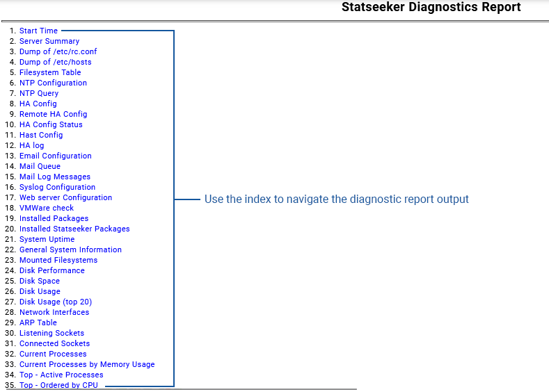549x392 pixels.
Task: Jump to Current Processes section
Action: [x=53, y=354]
